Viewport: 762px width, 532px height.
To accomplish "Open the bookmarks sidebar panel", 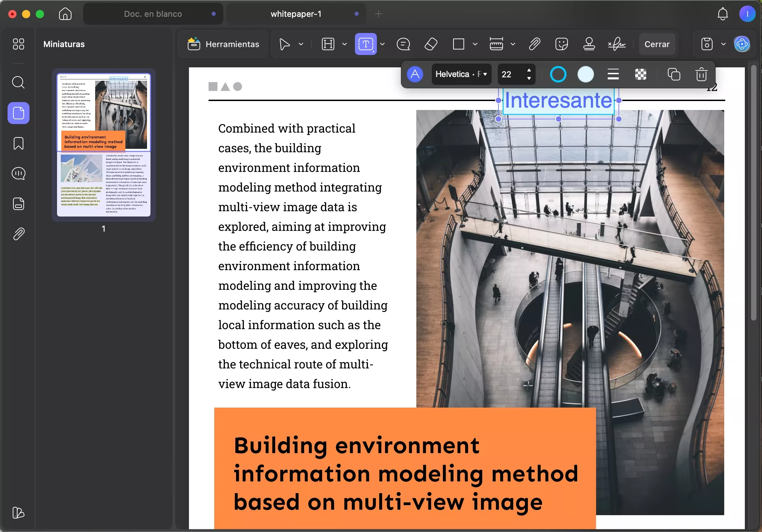I will point(19,143).
